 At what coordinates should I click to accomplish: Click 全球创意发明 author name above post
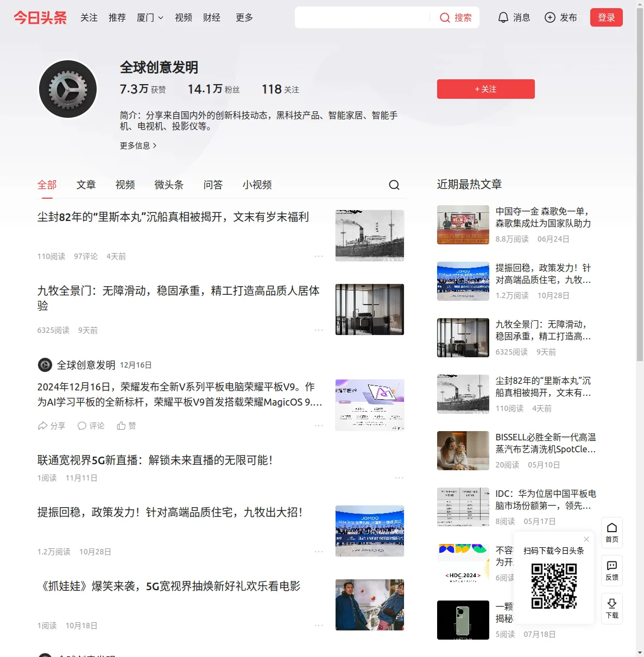click(x=86, y=365)
